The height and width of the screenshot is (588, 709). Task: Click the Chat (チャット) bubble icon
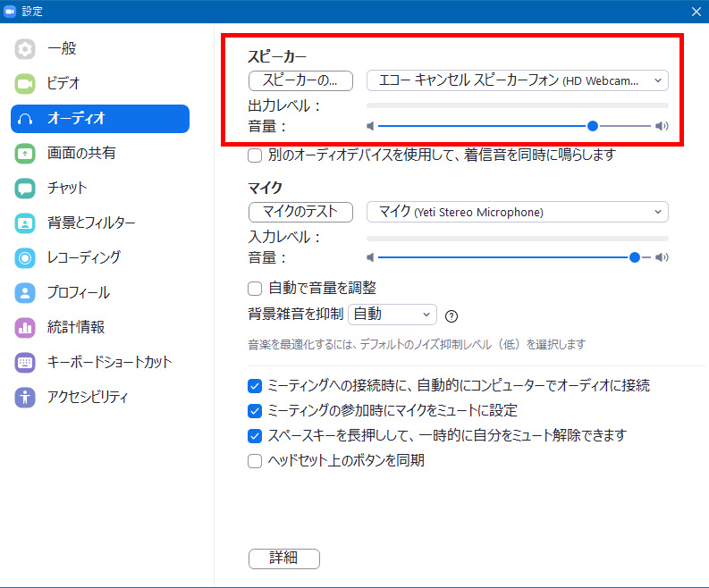25,189
